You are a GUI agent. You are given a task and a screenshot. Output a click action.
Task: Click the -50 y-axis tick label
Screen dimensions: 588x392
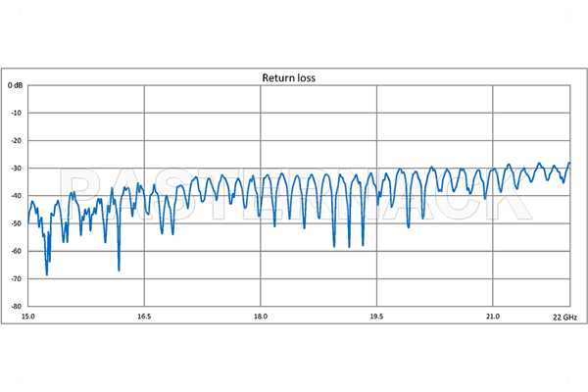click(17, 223)
